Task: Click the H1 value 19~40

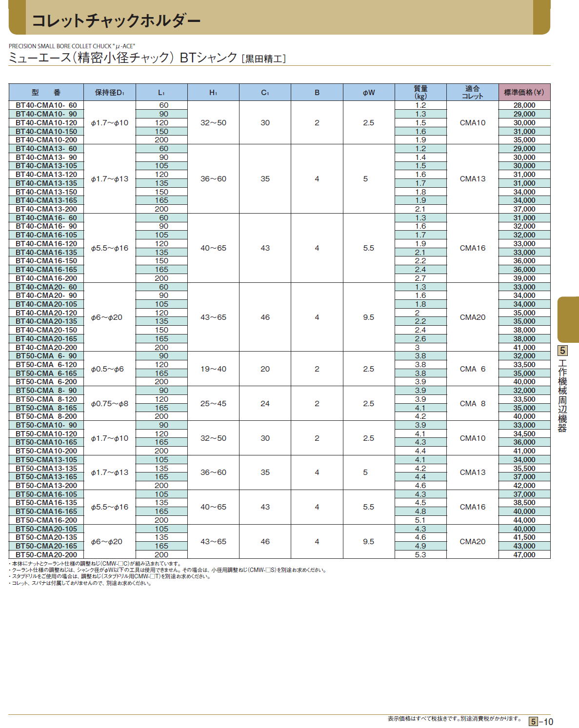Action: (213, 369)
